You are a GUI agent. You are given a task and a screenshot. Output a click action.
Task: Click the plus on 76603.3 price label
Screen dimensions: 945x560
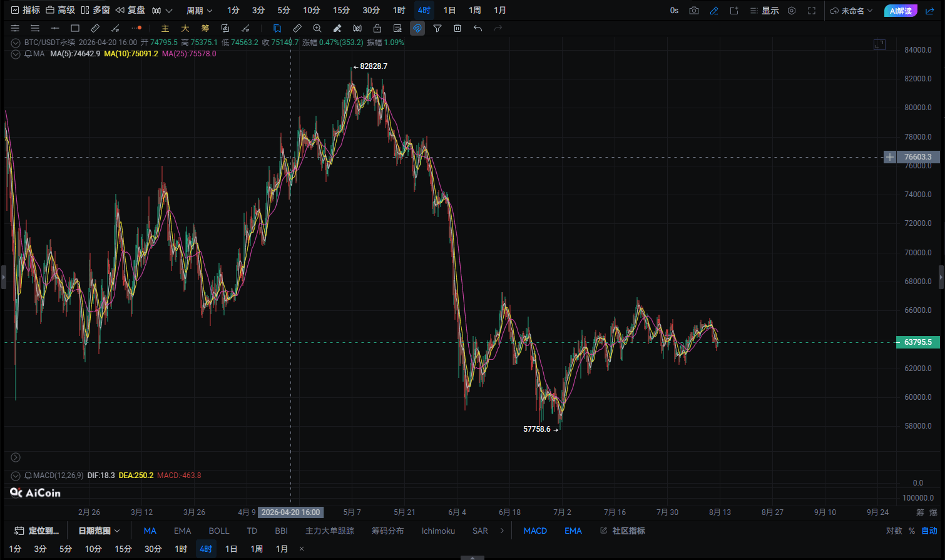click(890, 157)
